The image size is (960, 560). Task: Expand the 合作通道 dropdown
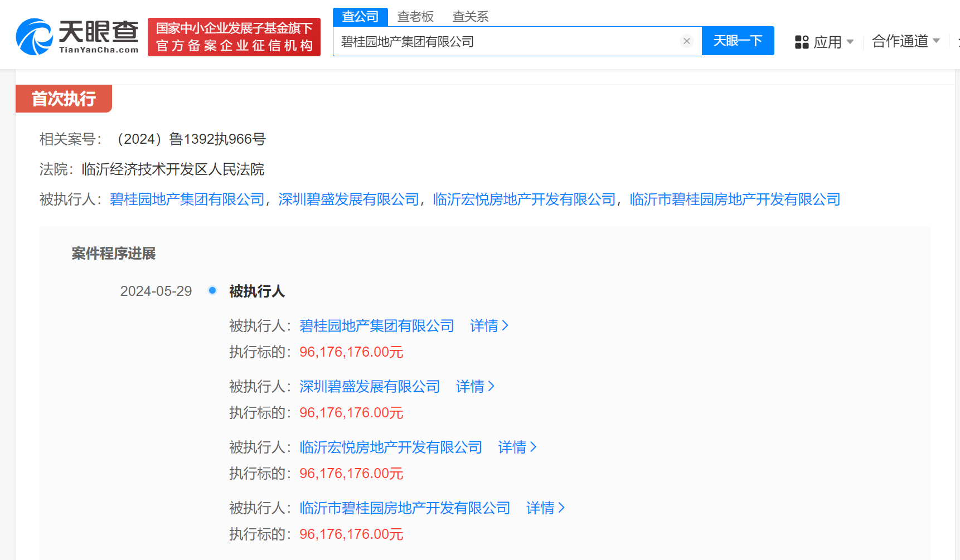906,41
